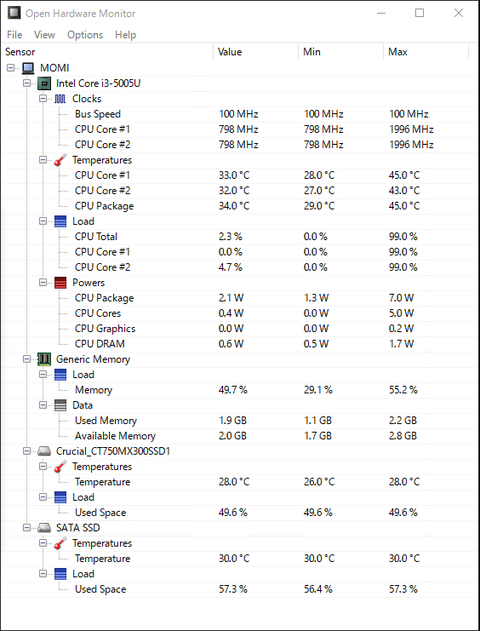Select the Intel Core i3-5005U chip icon
This screenshot has width=480, height=631.
click(x=44, y=83)
